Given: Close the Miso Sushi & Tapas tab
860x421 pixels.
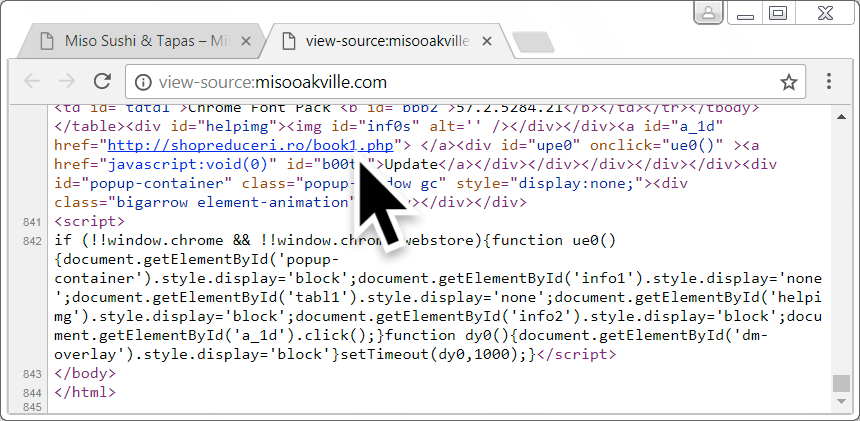Looking at the screenshot, I should coord(246,41).
